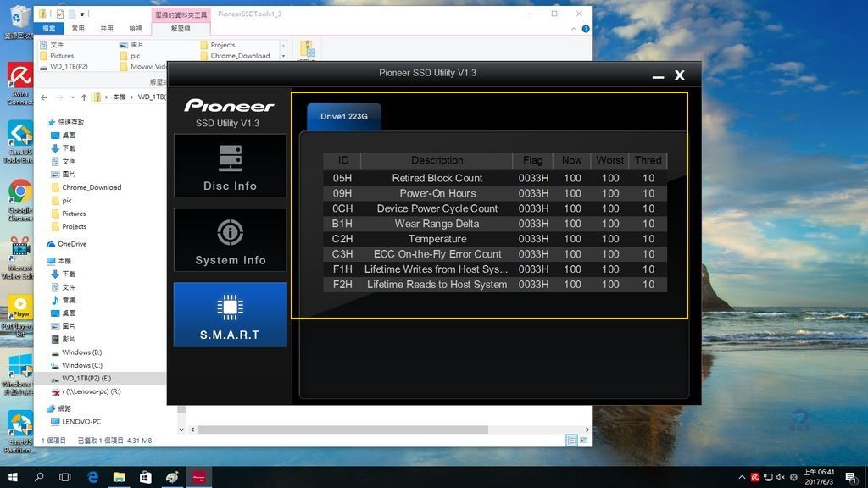Click the muted volume tray icon

[781, 477]
